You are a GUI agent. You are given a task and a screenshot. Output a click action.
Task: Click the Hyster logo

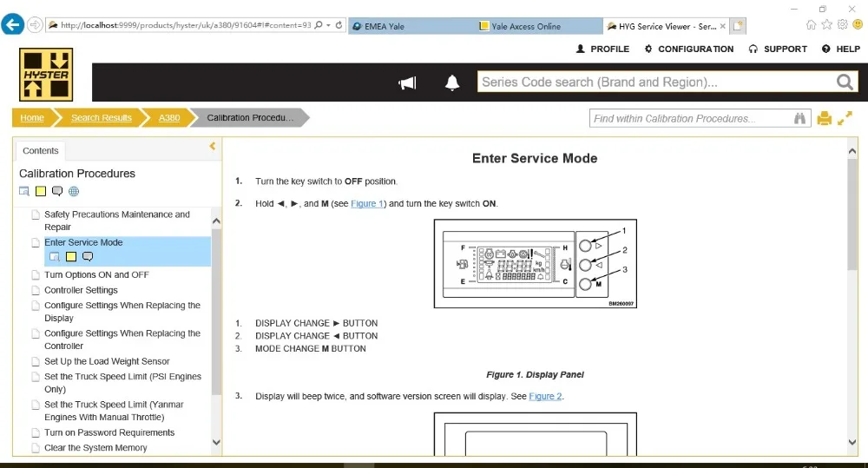coord(46,74)
